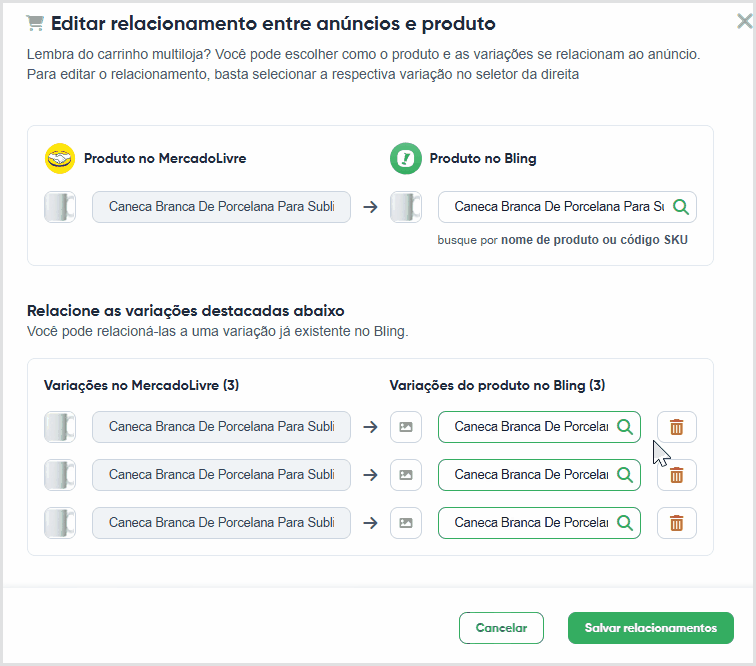756x666 pixels.
Task: Click first variation mug thumbnail
Action: (x=60, y=427)
